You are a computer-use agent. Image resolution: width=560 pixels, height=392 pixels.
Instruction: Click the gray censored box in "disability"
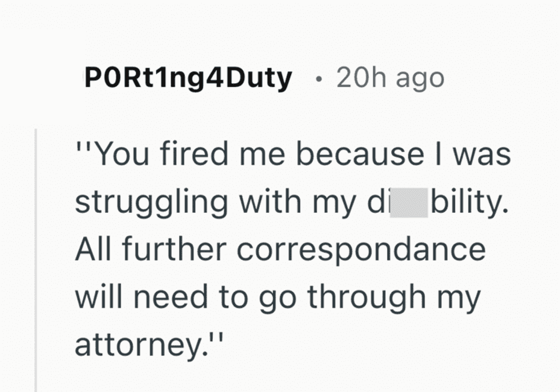tap(409, 203)
